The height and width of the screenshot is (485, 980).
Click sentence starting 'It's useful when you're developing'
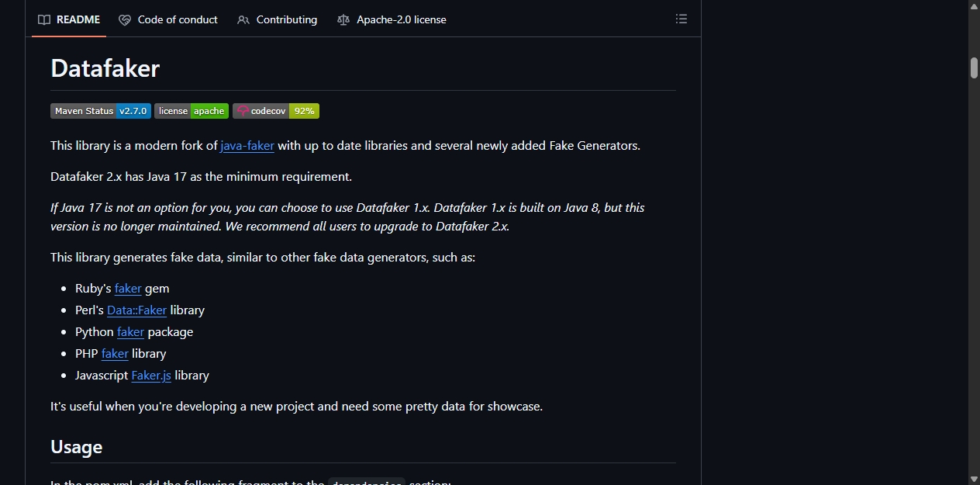296,406
